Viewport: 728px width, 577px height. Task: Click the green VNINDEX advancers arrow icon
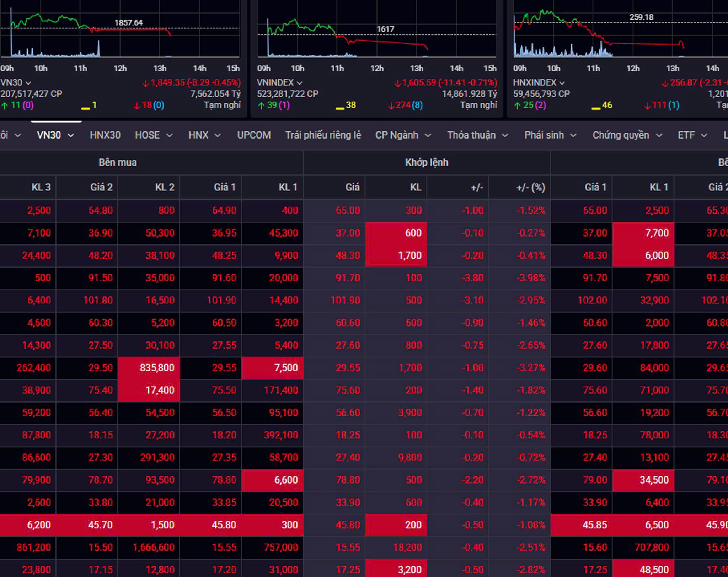(261, 106)
